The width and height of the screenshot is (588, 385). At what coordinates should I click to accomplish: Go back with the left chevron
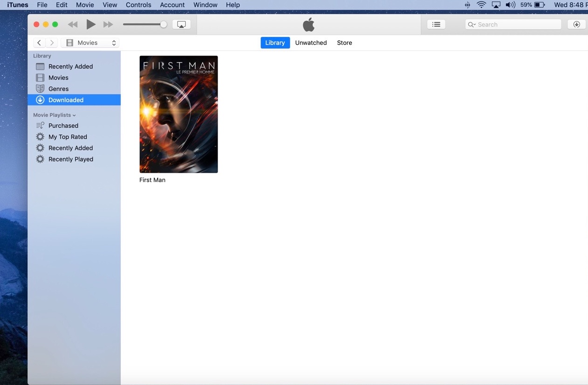39,42
